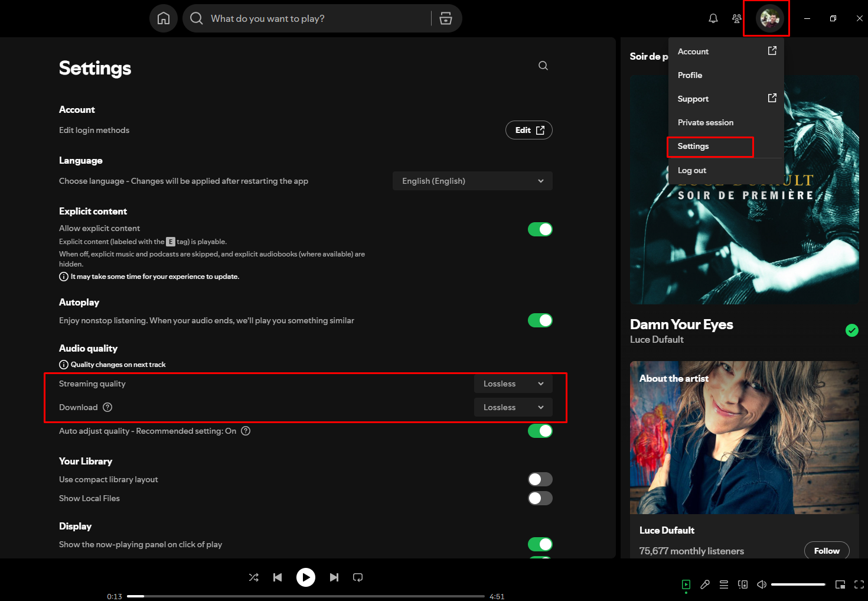
Task: Skip to the next track
Action: 334,577
